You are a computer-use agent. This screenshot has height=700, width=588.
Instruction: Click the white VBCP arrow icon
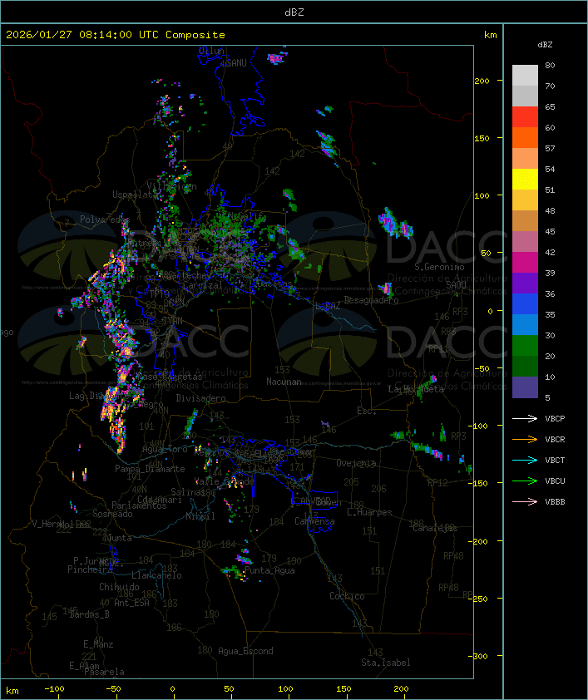[525, 419]
